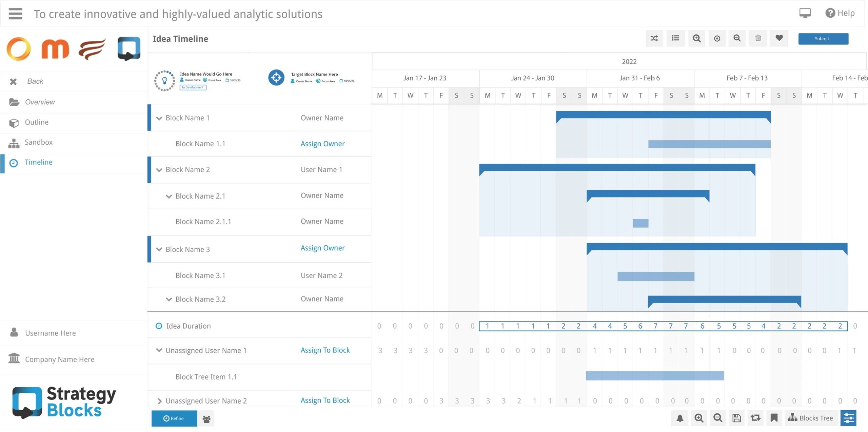
Task: Expand Unassigned User Name 2
Action: 159,401
